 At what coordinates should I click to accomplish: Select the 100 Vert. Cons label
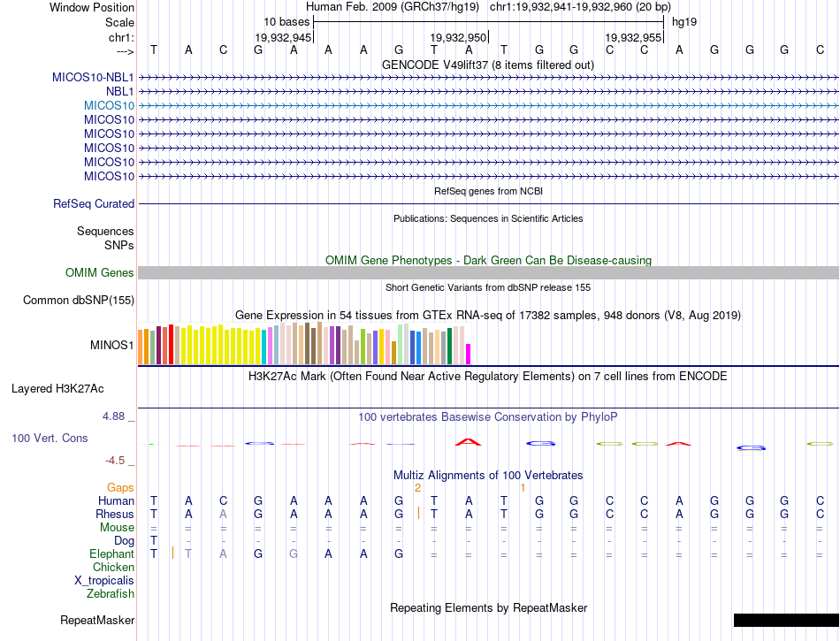(50, 438)
